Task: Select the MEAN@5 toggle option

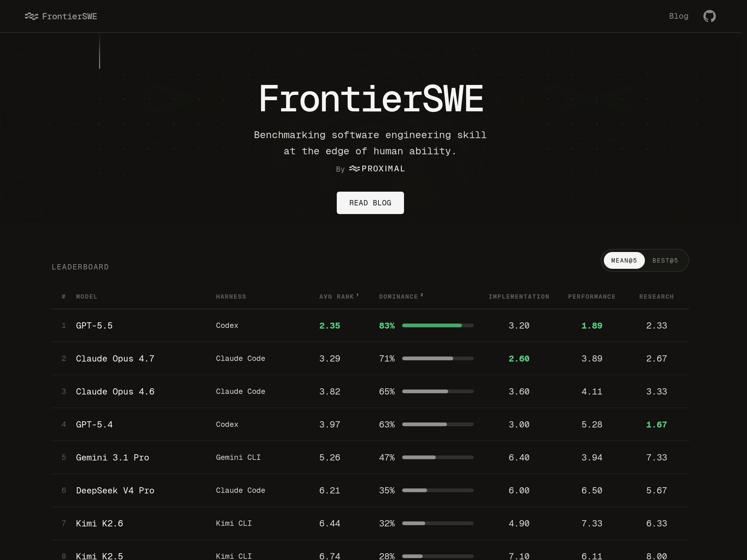Action: 624,261
